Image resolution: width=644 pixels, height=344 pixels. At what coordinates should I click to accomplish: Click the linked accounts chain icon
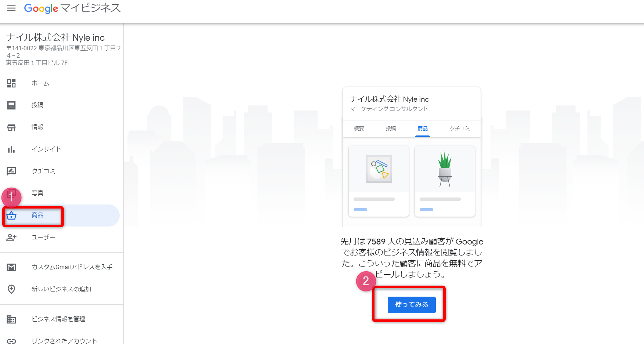[11, 341]
